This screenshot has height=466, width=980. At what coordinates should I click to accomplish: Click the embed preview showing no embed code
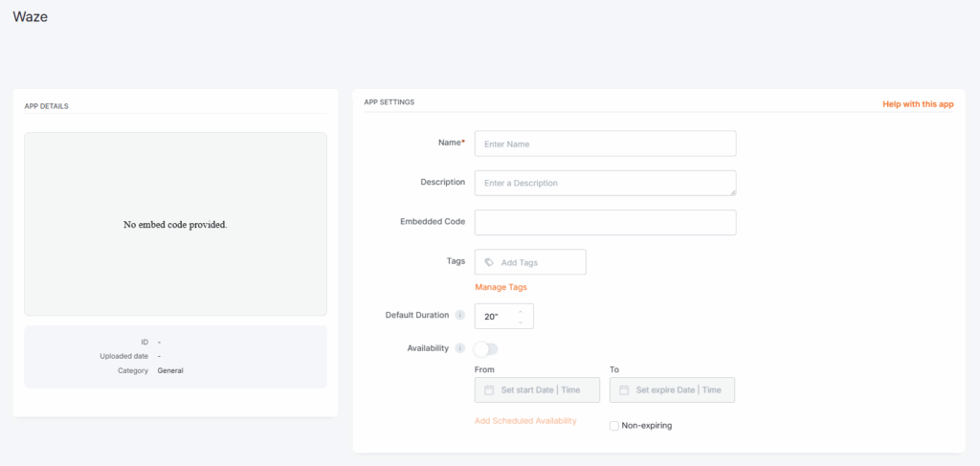(x=175, y=225)
